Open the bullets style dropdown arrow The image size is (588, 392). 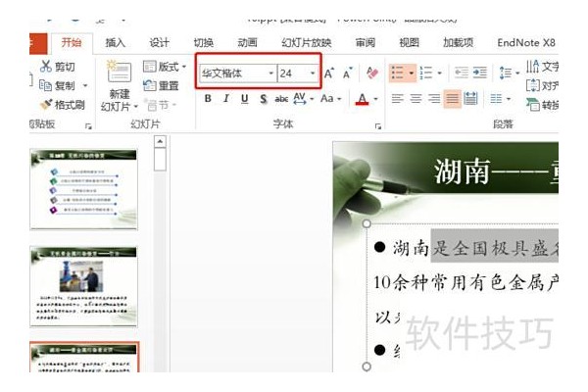412,73
